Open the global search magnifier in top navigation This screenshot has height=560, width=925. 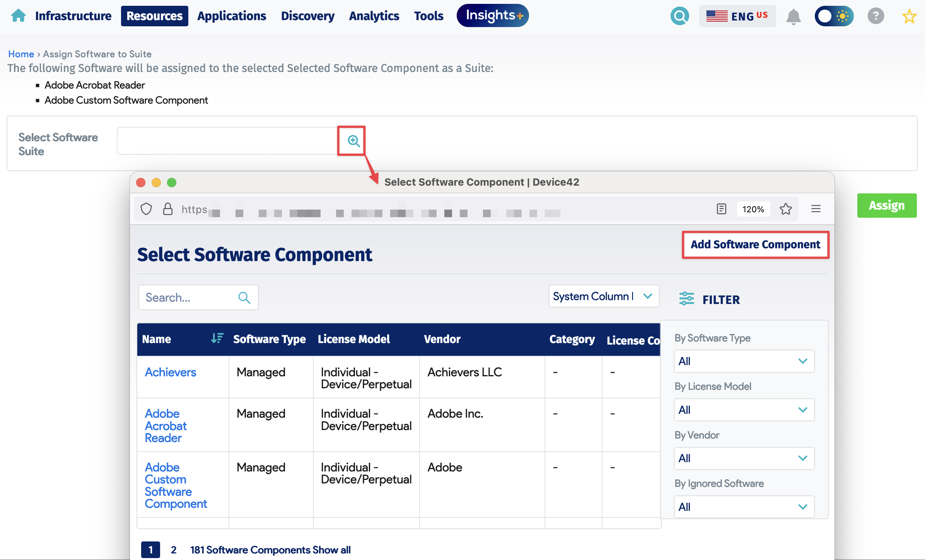pos(680,16)
